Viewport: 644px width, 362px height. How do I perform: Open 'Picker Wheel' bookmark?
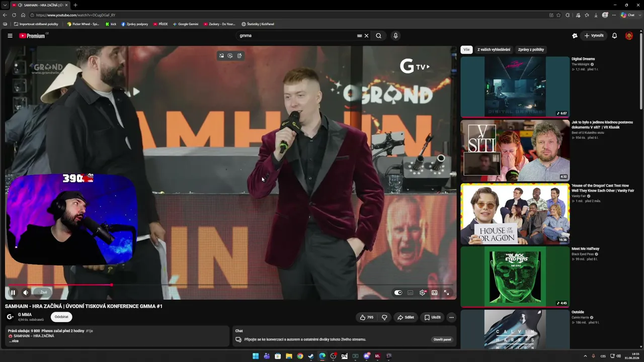[x=84, y=24]
